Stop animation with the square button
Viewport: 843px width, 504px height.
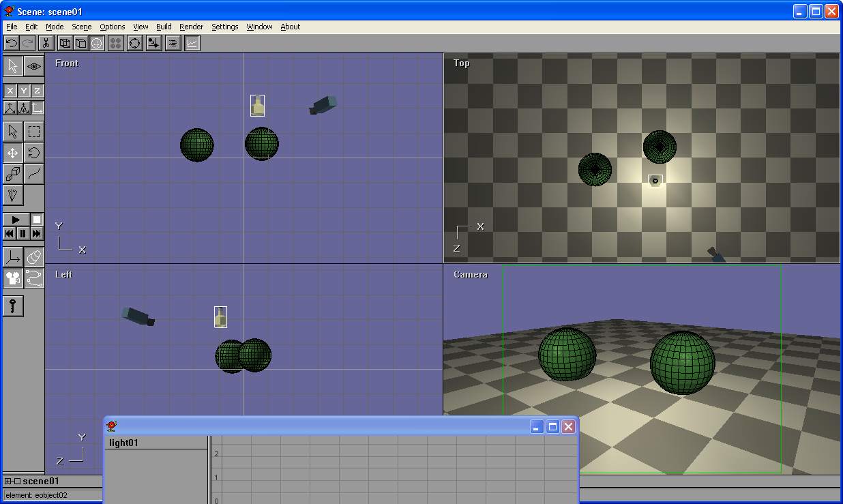37,220
